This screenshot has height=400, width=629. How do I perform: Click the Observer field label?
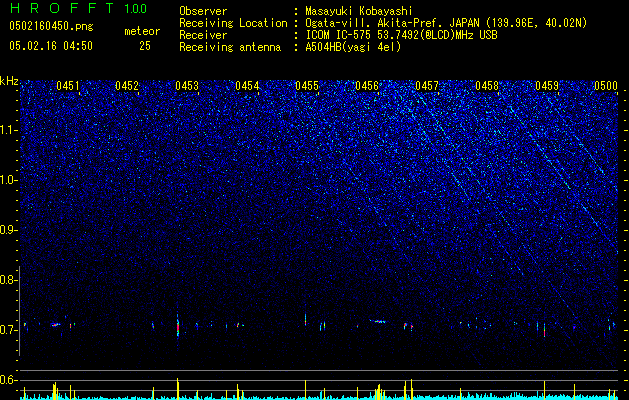tap(203, 11)
